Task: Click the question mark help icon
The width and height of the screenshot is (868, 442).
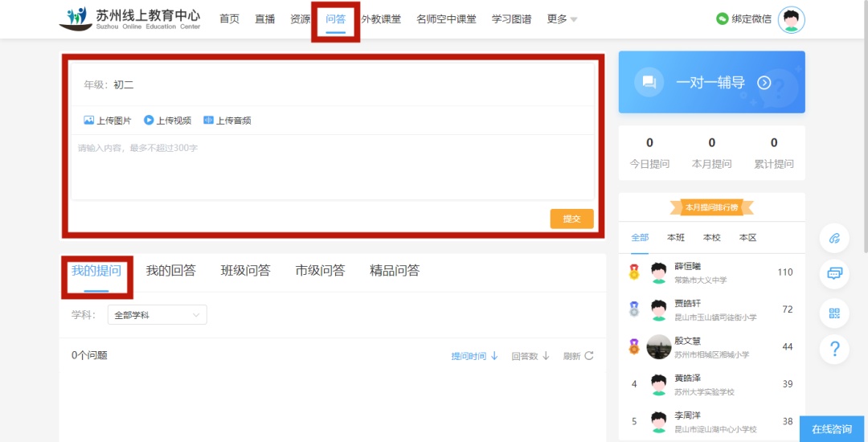Action: coord(834,349)
